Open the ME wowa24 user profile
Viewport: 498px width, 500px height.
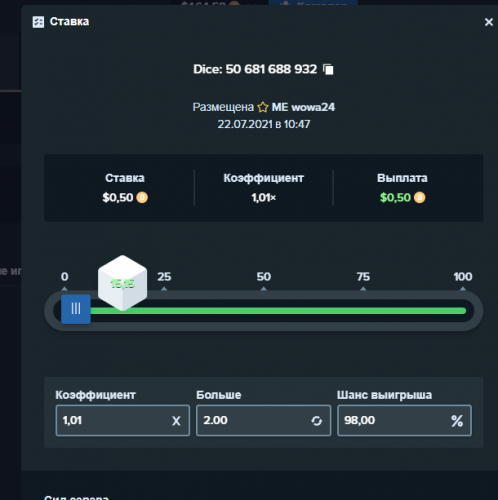pyautogui.click(x=303, y=107)
